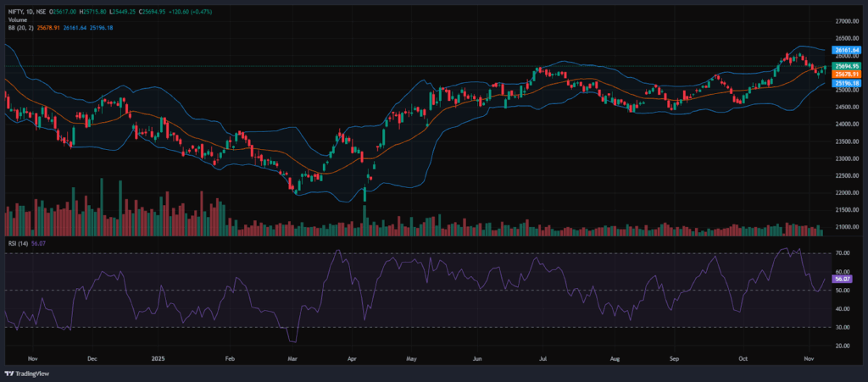Click the purple 56.07 RSI value tag
Viewport: 868px width, 382px height.
pyautogui.click(x=842, y=279)
